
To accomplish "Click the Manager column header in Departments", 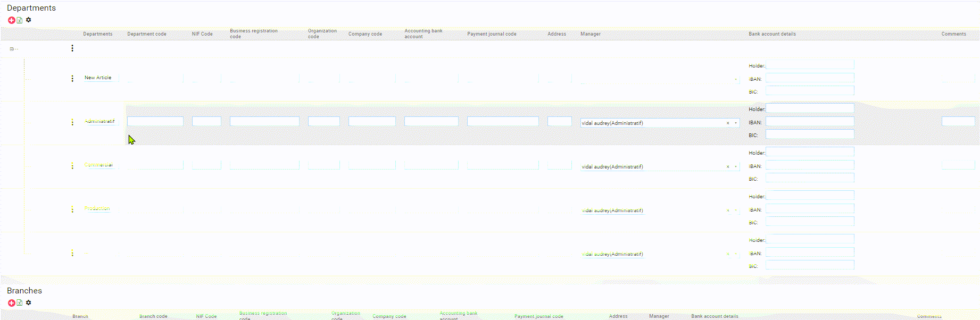I will click(590, 34).
